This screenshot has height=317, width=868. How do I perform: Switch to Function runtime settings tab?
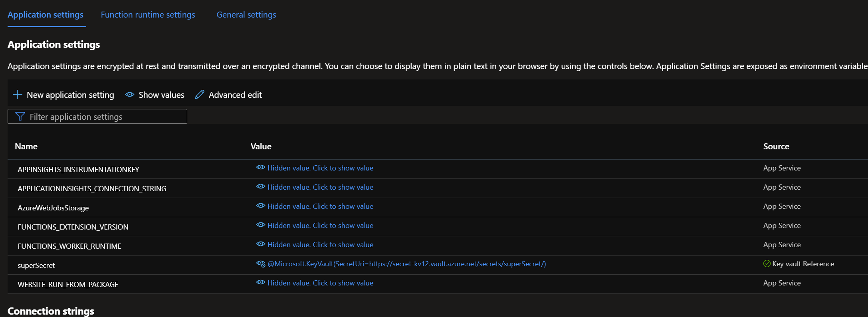148,15
